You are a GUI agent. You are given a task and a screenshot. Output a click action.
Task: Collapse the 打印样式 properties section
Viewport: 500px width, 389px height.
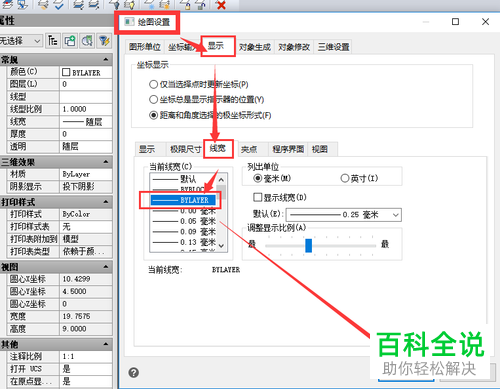click(106, 202)
